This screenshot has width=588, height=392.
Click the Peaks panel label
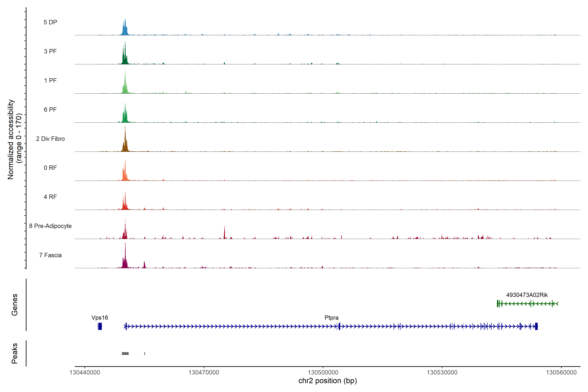tap(15, 353)
